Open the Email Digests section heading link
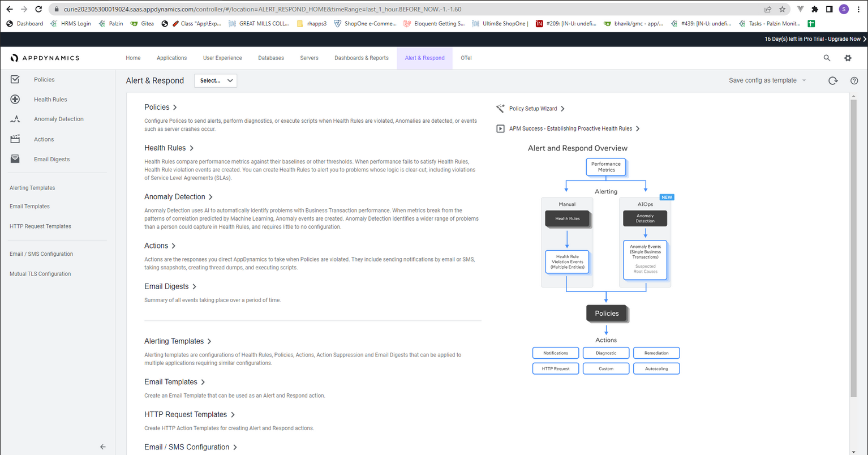This screenshot has height=455, width=868. (166, 286)
